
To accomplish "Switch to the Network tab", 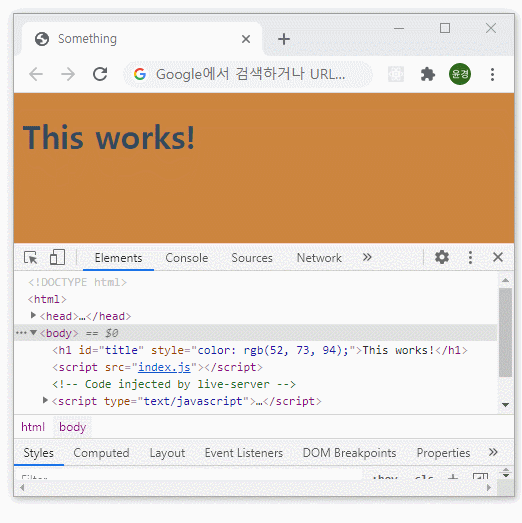I will tap(319, 258).
